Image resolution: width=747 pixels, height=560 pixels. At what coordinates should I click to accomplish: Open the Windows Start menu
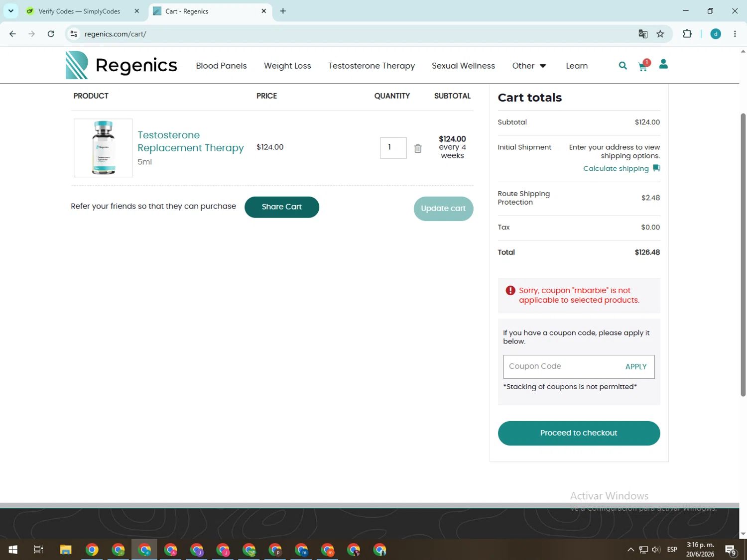(13, 550)
